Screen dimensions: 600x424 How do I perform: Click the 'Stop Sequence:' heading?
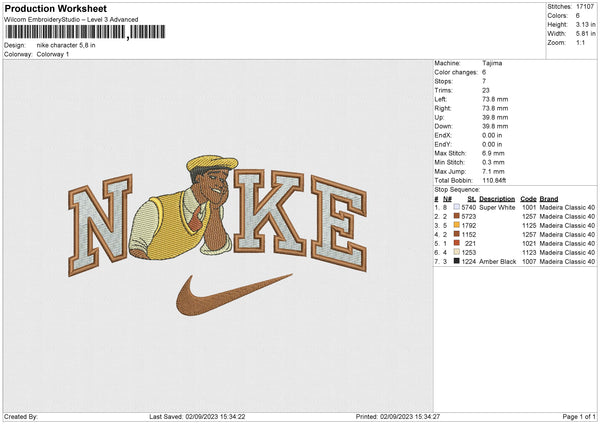click(x=457, y=189)
